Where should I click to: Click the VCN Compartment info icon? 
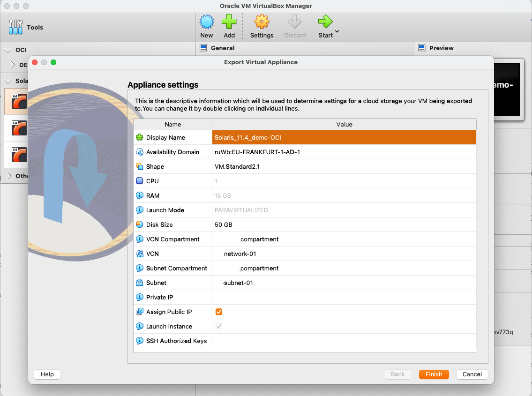click(x=140, y=239)
